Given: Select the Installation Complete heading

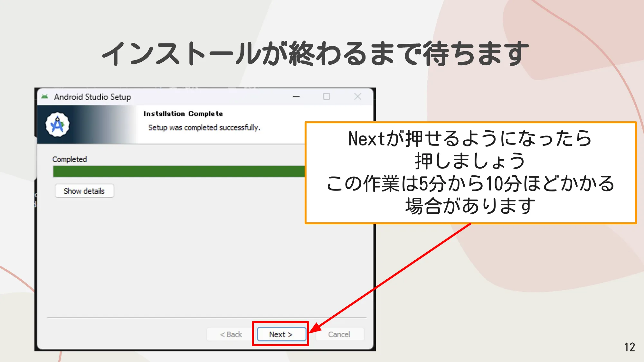Looking at the screenshot, I should [x=183, y=114].
